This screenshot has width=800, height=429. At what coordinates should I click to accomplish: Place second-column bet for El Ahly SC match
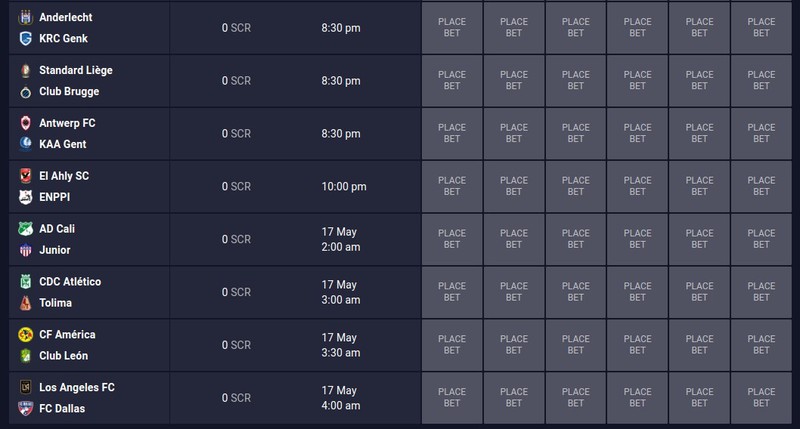coord(514,186)
